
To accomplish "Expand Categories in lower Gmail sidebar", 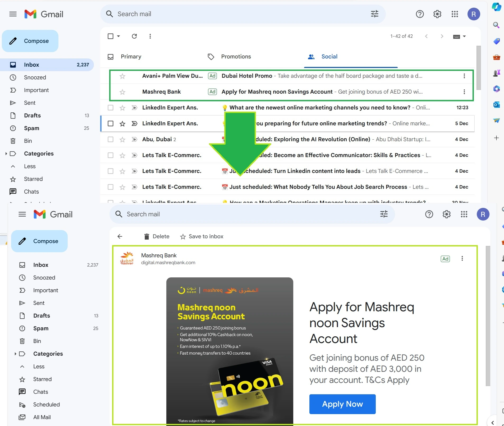I will tap(15, 354).
